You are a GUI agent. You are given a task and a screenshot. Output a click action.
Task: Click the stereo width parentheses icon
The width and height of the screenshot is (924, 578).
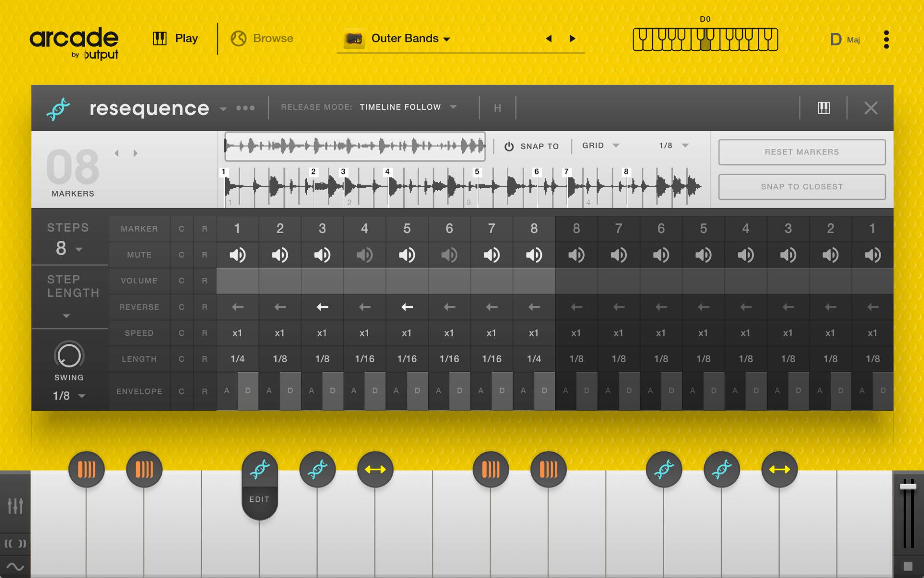pos(15,544)
